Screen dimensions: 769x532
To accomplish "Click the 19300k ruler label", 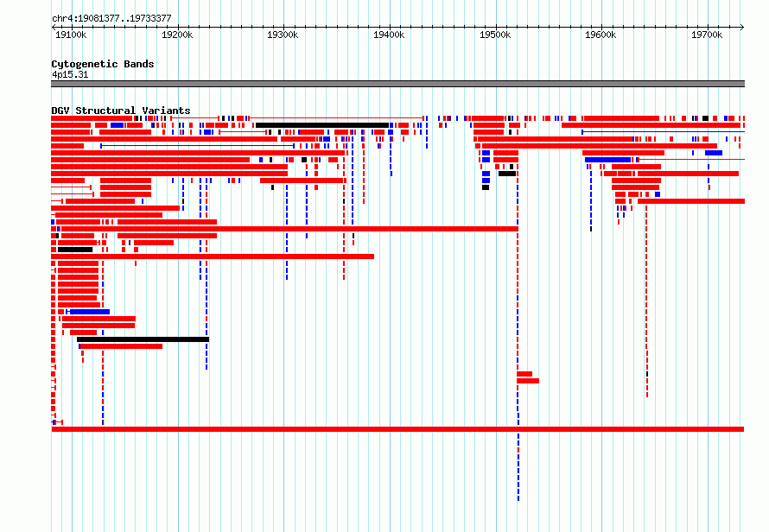I will pos(283,35).
